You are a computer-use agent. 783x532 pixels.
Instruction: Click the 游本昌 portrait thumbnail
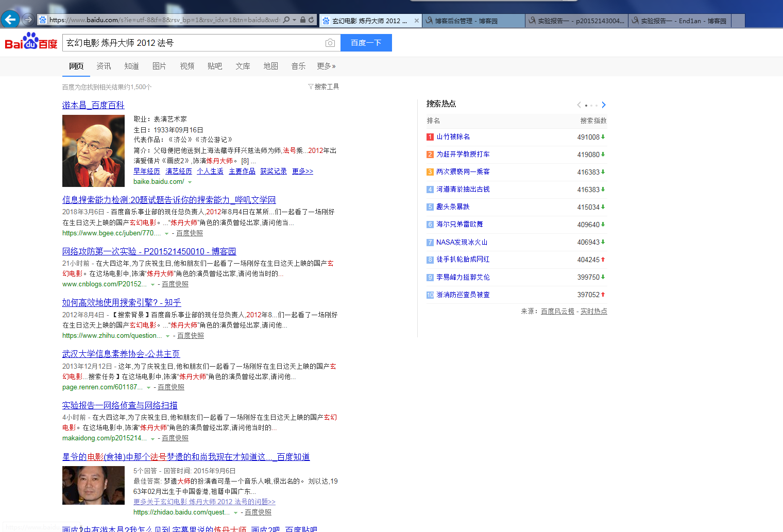[93, 151]
